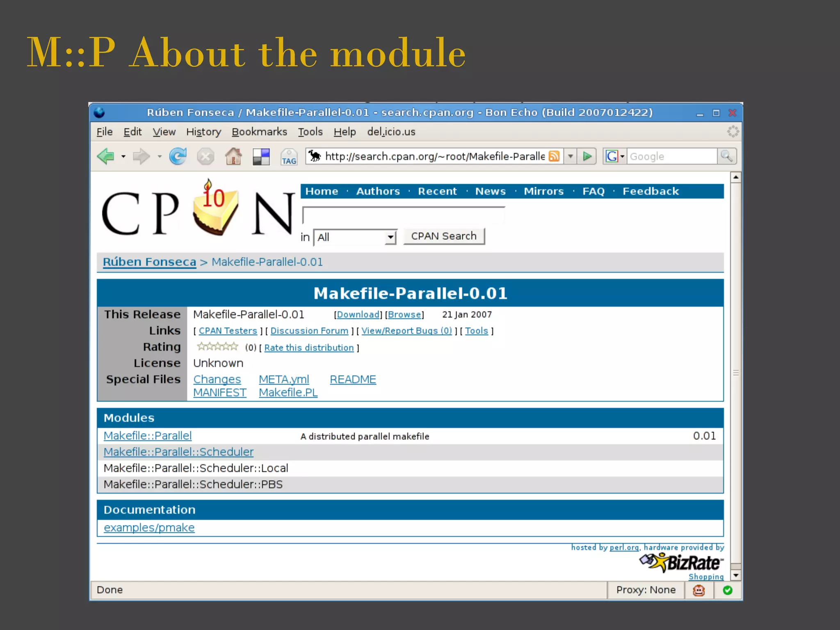Click the del.icio.us TAG icon
The height and width of the screenshot is (630, 840).
coord(289,157)
